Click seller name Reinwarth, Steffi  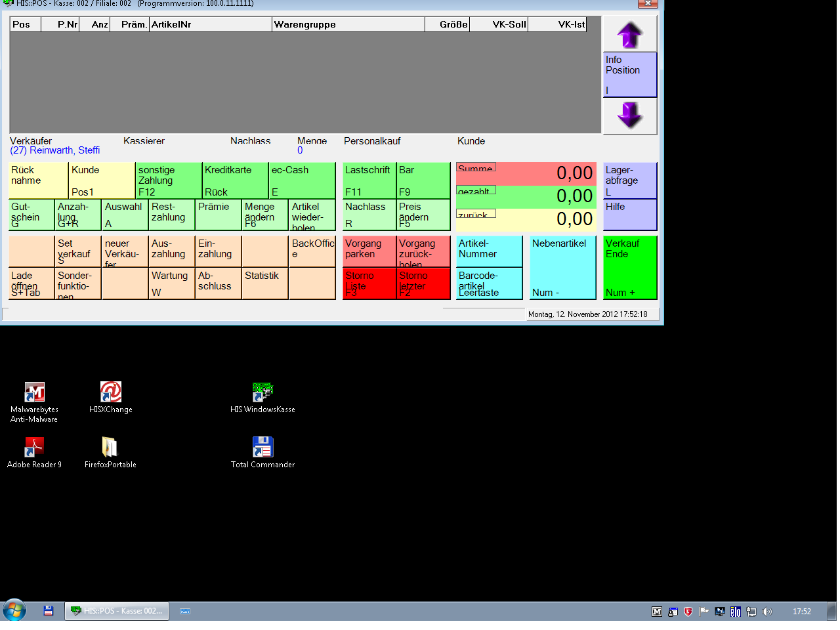tap(55, 150)
